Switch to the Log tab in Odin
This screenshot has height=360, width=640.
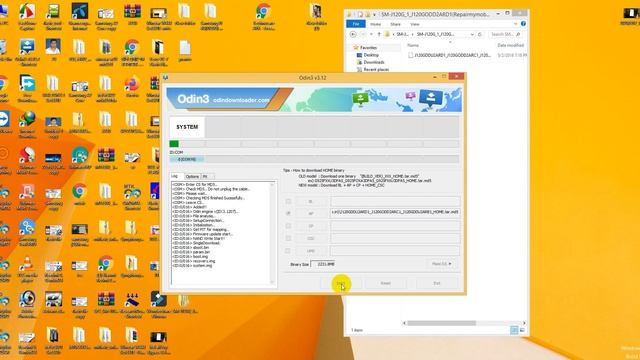pyautogui.click(x=175, y=176)
